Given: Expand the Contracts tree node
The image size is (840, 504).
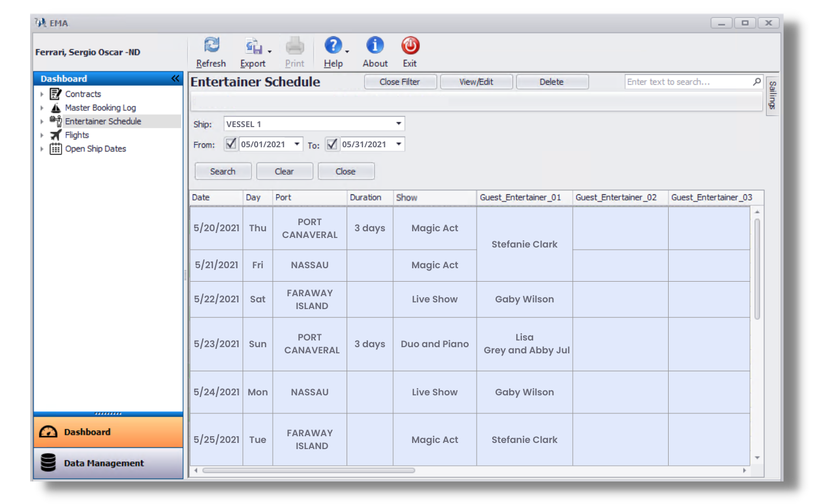Looking at the screenshot, I should tap(42, 94).
